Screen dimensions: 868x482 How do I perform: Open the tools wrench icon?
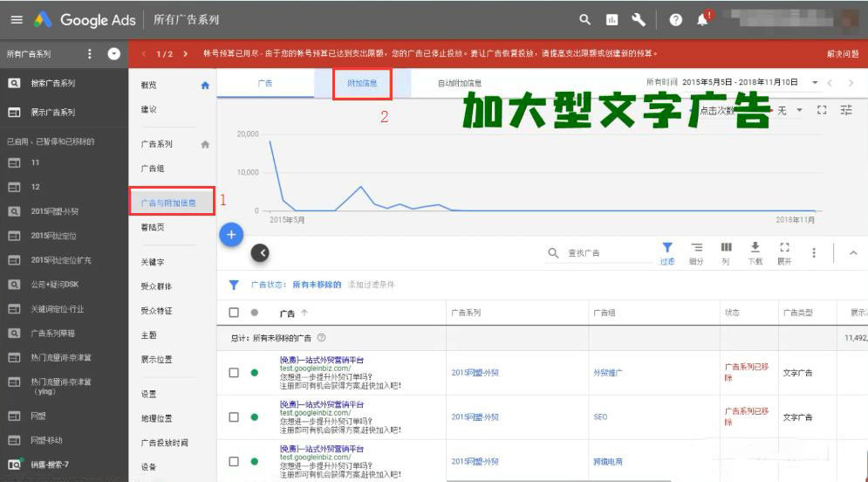pyautogui.click(x=639, y=20)
